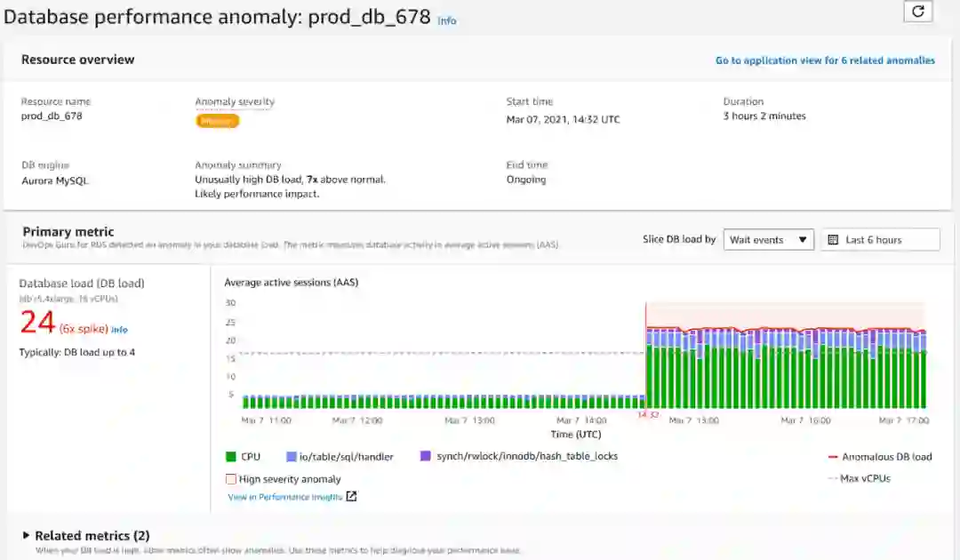Click the Primary metric heading
The image size is (960, 560).
pos(68,231)
